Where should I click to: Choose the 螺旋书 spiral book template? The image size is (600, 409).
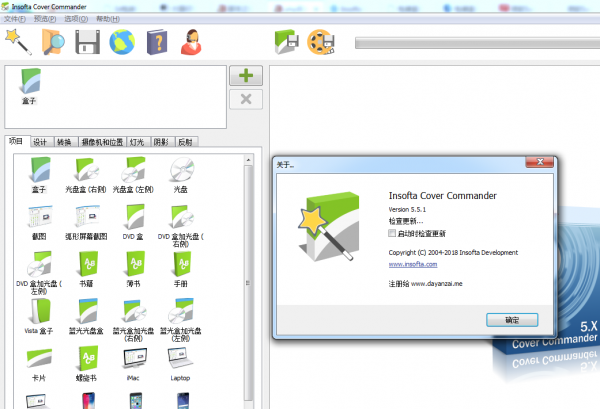tap(86, 364)
